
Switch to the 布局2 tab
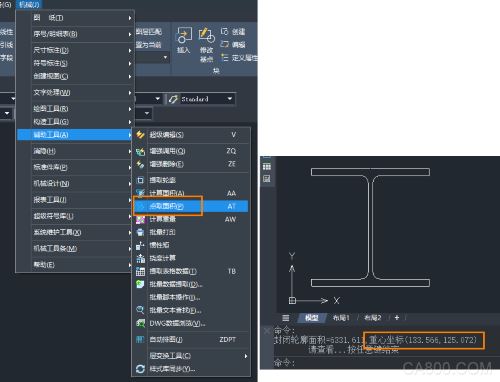click(373, 318)
